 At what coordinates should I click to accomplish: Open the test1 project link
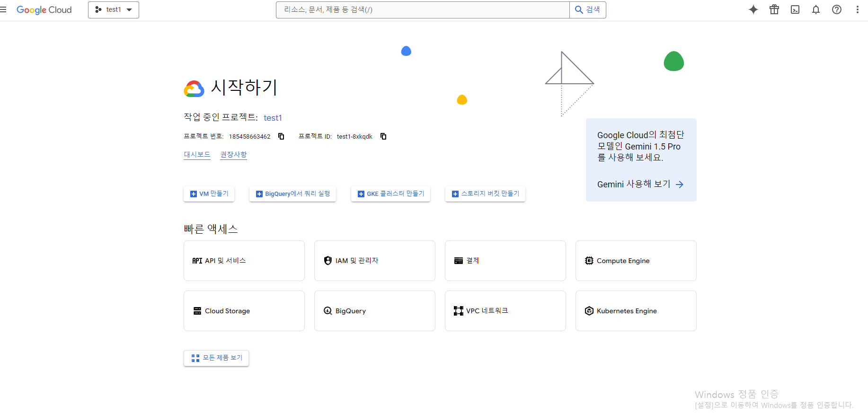(x=273, y=118)
